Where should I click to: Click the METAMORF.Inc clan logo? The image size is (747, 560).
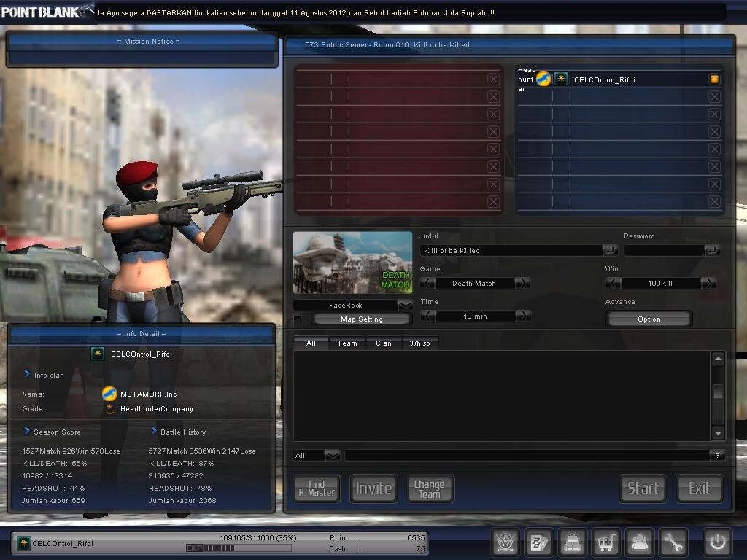point(109,394)
